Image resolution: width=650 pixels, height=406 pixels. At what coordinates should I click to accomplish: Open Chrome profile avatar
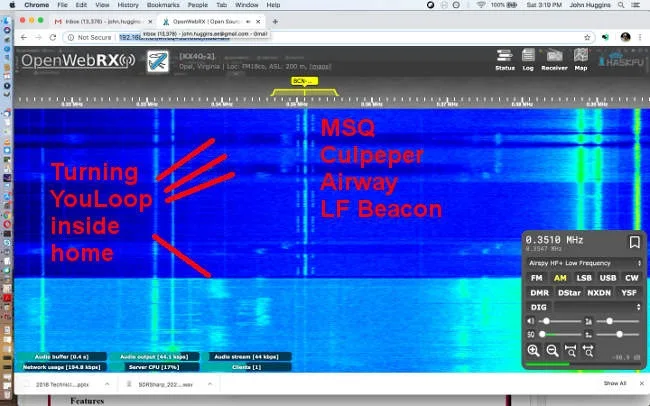coord(625,37)
